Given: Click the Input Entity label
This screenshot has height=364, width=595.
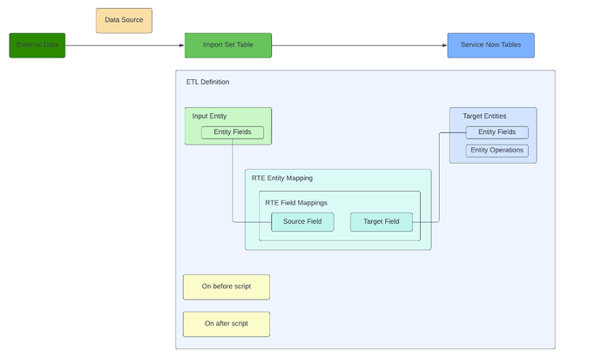Looking at the screenshot, I should tap(209, 116).
